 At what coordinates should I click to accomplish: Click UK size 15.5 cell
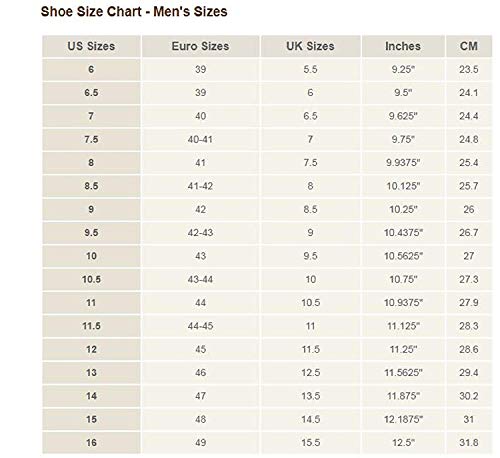click(310, 443)
